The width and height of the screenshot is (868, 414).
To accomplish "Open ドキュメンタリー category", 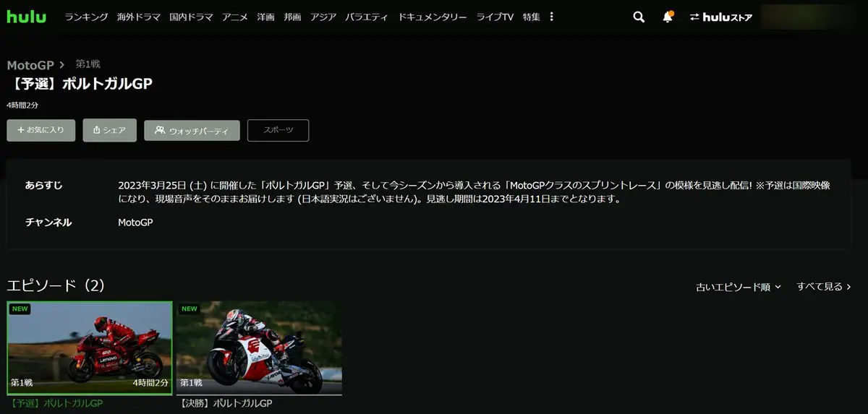I will pyautogui.click(x=433, y=17).
